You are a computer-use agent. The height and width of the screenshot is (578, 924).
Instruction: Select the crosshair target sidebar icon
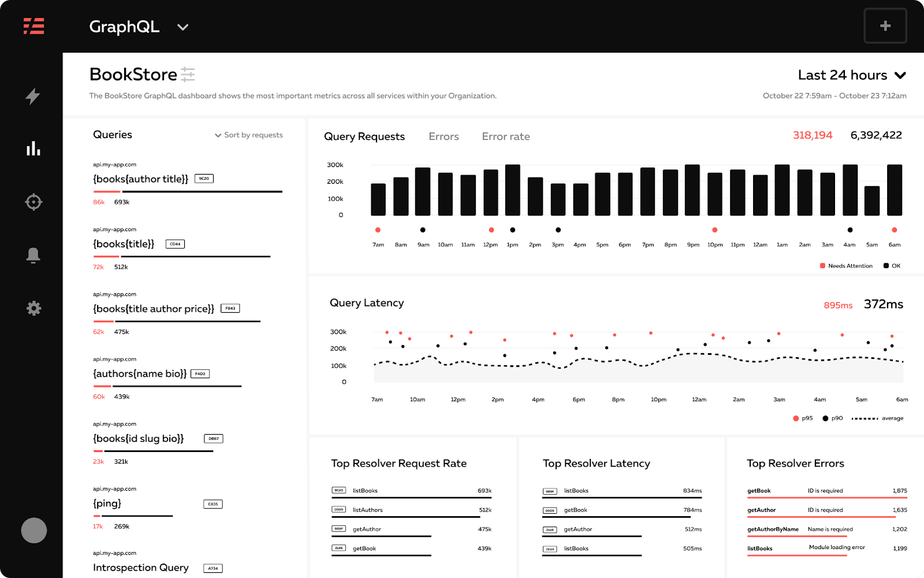point(33,202)
